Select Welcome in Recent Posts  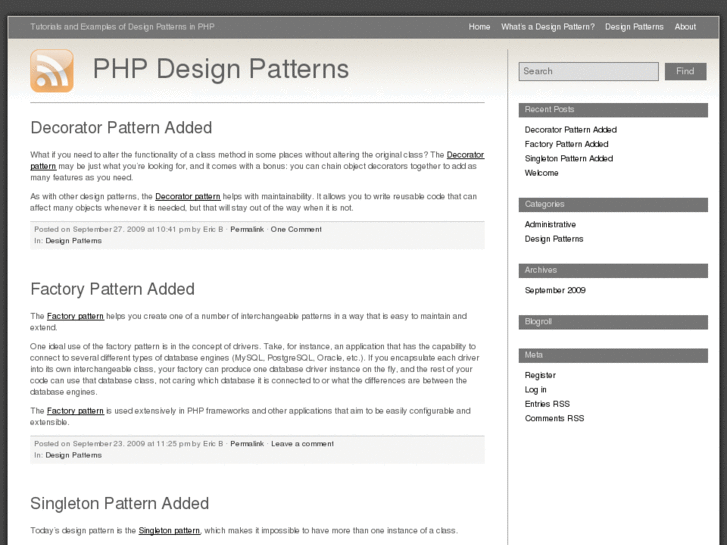(x=541, y=173)
